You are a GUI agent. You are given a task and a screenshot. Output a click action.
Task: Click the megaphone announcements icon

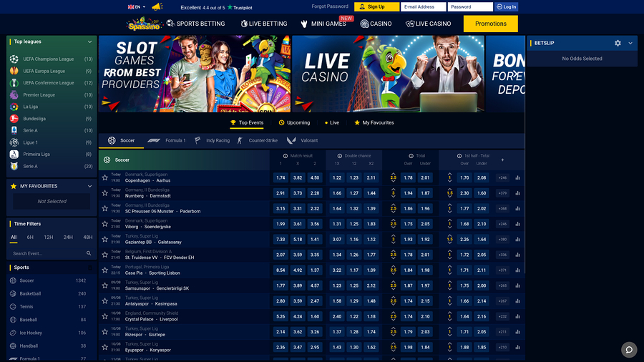[157, 6]
